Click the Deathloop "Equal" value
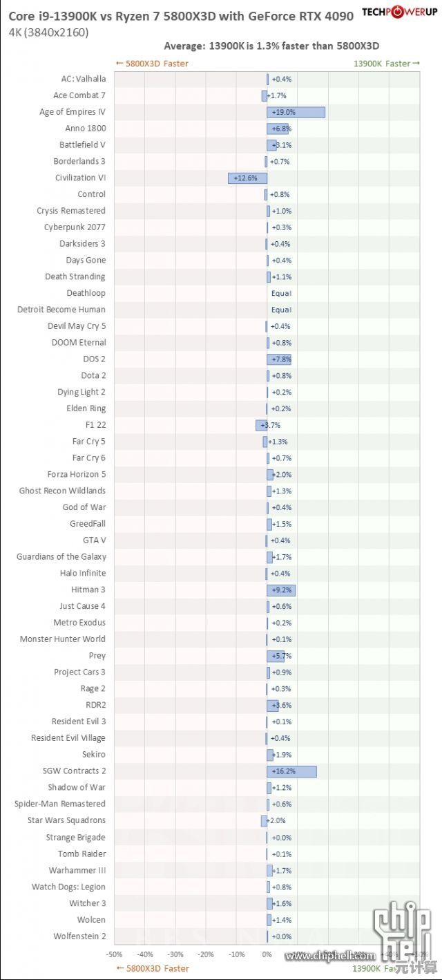This screenshot has width=442, height=980. point(281,294)
